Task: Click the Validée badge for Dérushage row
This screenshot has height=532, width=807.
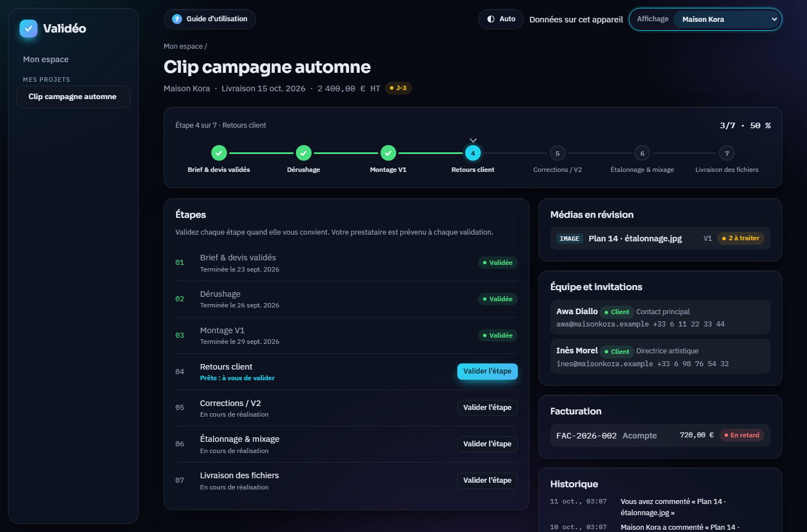Action: 498,299
